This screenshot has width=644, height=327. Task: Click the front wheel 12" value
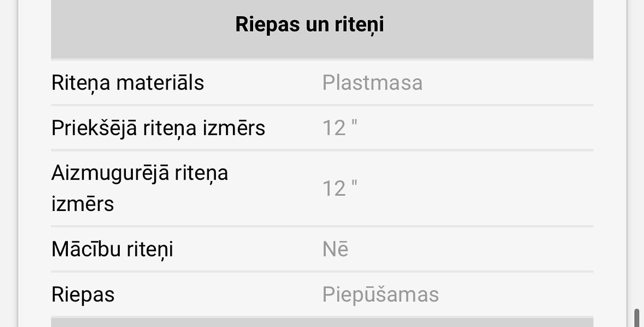click(x=339, y=128)
